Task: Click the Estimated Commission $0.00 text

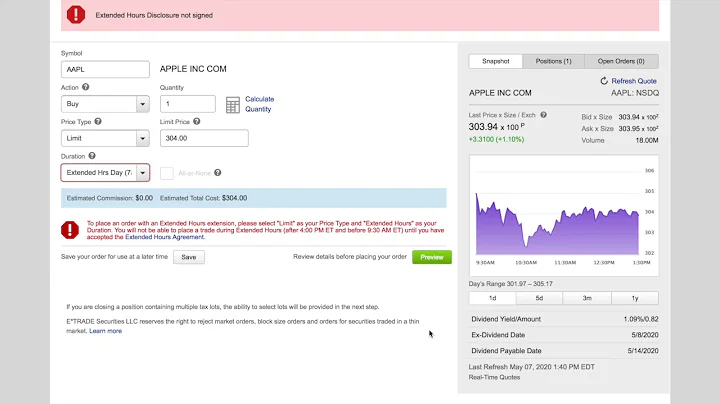Action: pos(110,198)
